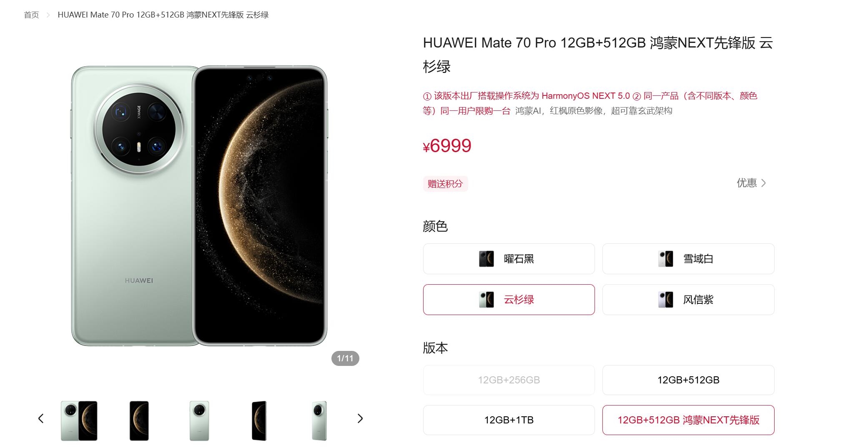The width and height of the screenshot is (868, 448).
Task: Click the 云杉绿 phone color icon
Action: 487,300
